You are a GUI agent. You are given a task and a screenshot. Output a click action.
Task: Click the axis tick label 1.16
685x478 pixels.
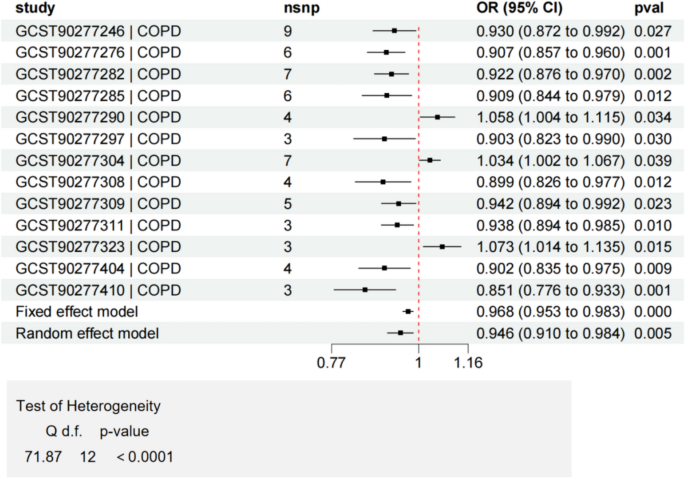coord(468,364)
